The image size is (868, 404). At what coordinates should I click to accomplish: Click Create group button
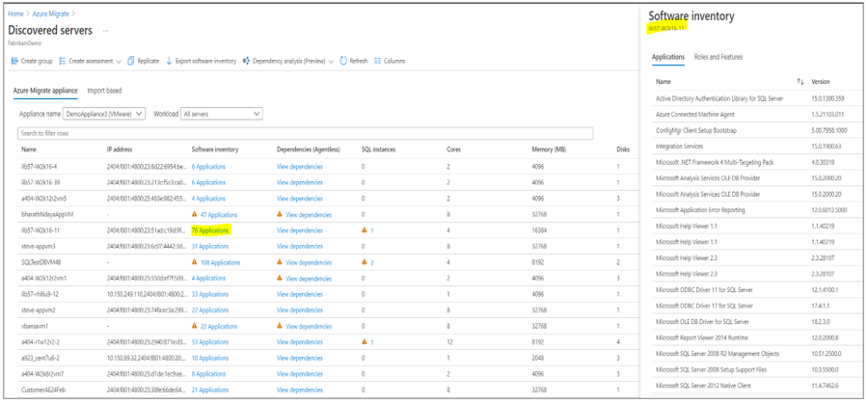(x=32, y=61)
